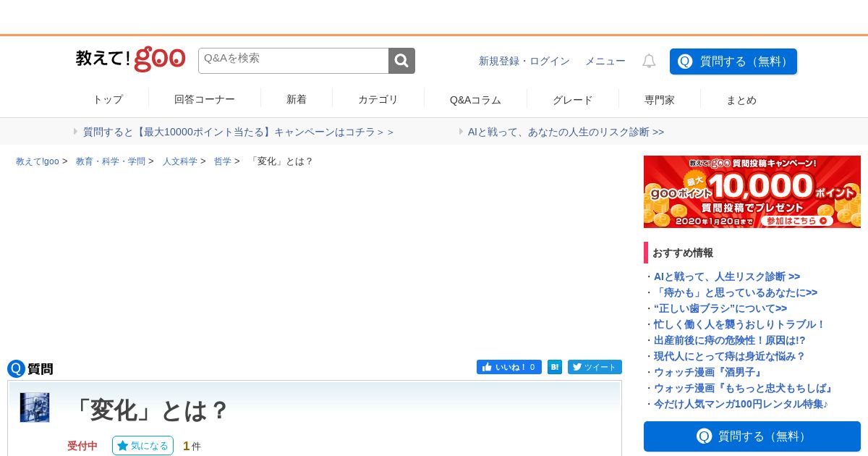Click the 1件 count text

192,446
